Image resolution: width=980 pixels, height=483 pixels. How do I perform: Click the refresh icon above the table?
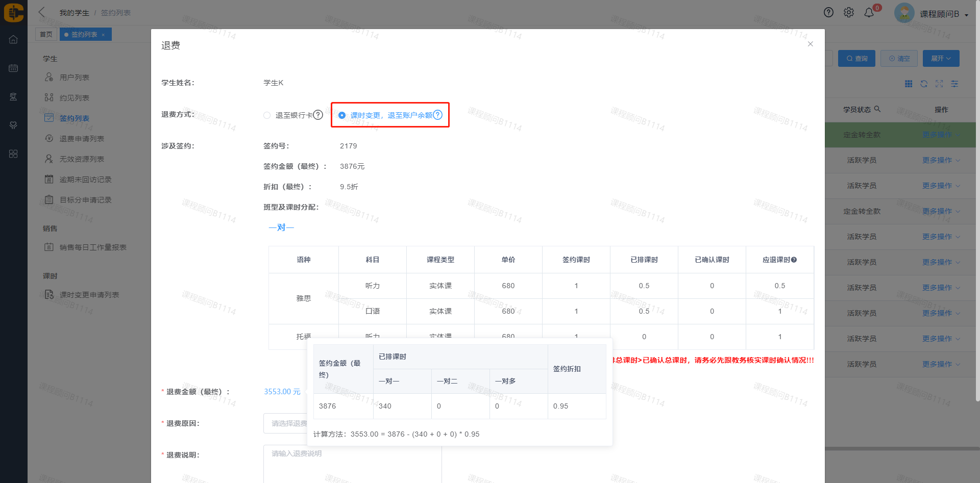[924, 84]
